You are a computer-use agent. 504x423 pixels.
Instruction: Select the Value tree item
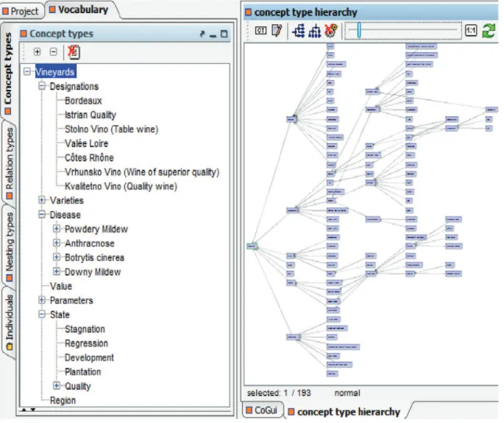pos(61,286)
